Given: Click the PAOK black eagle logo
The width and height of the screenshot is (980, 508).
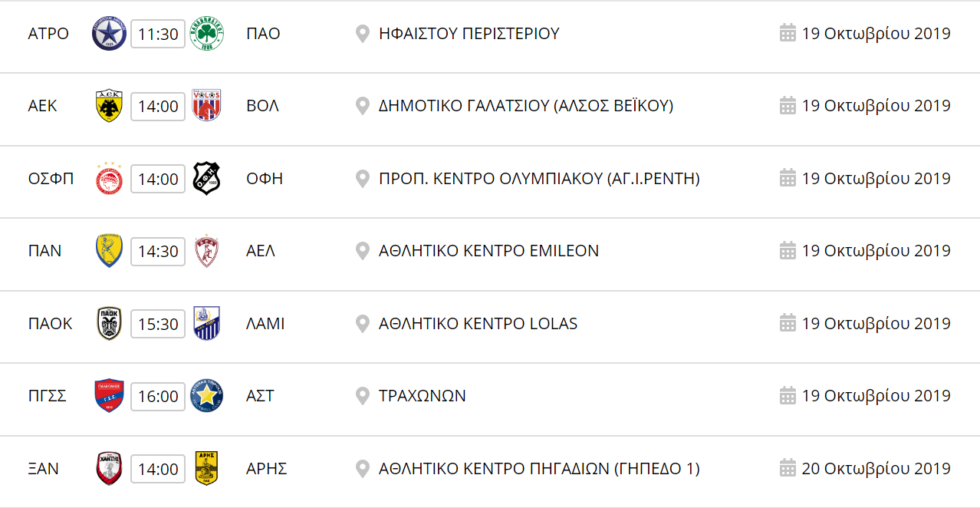Looking at the screenshot, I should click(x=109, y=324).
